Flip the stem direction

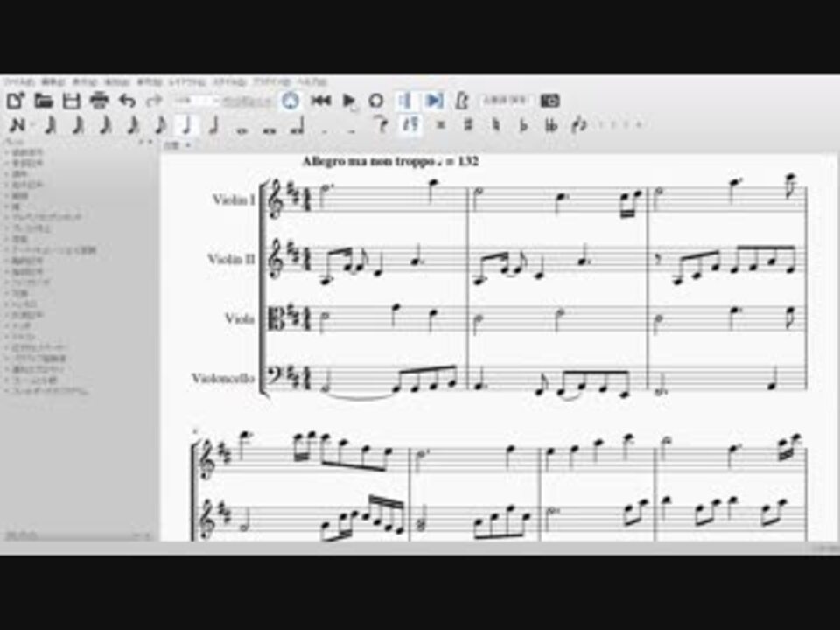click(x=579, y=125)
